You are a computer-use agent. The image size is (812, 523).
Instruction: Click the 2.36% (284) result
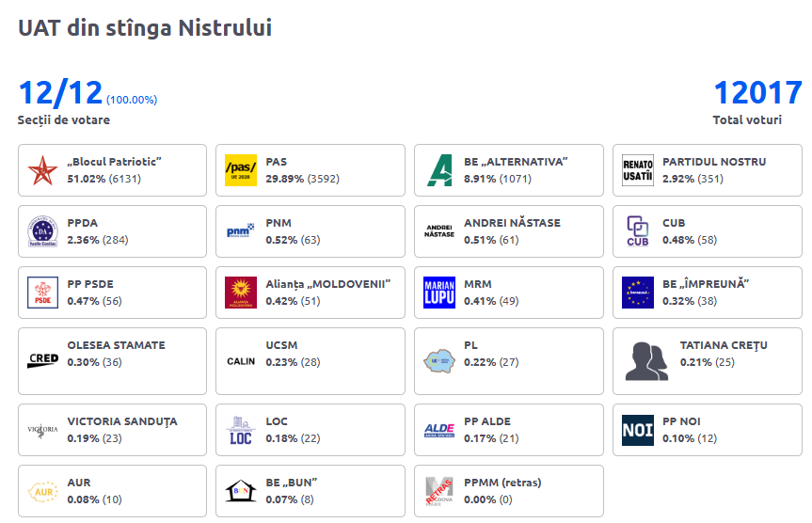[98, 240]
